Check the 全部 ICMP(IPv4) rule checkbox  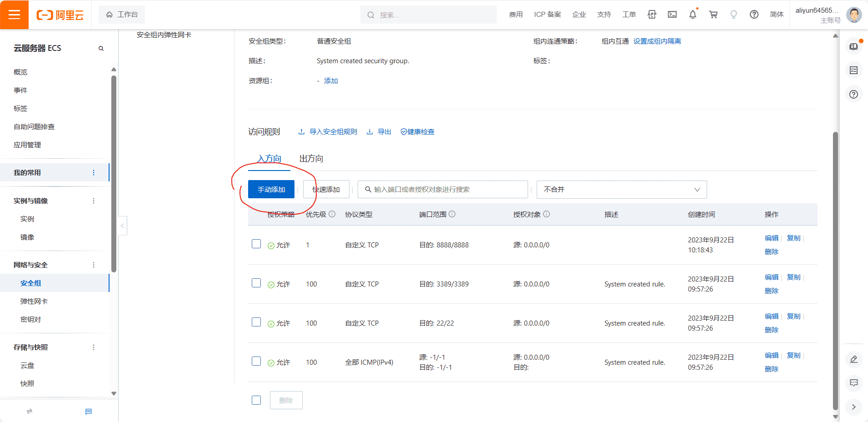point(256,361)
